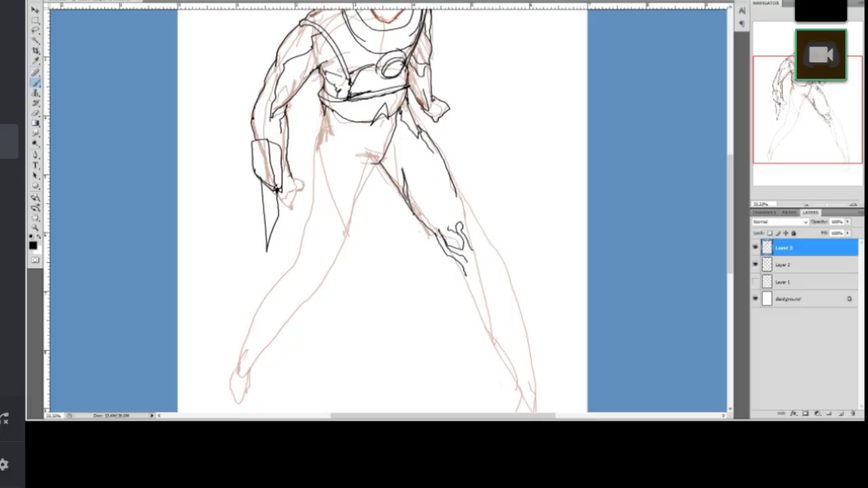868x488 pixels.
Task: Open the layer Fill slider arrow
Action: click(x=847, y=232)
